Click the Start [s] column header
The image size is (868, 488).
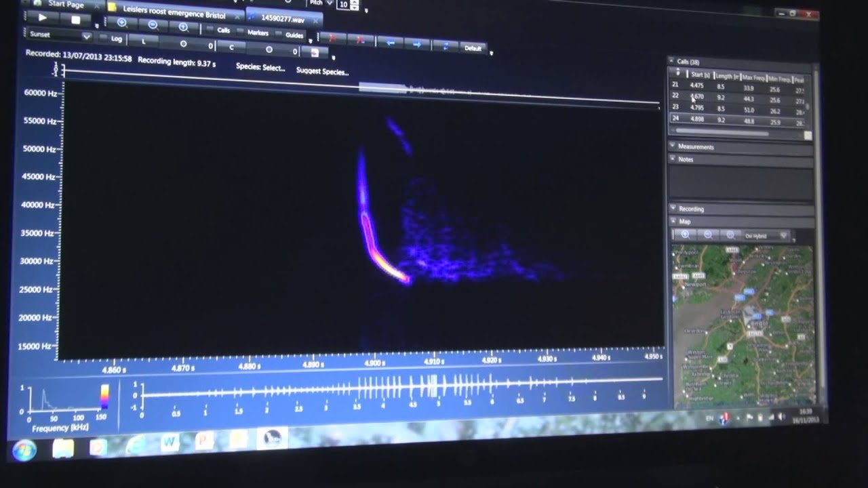tap(700, 75)
